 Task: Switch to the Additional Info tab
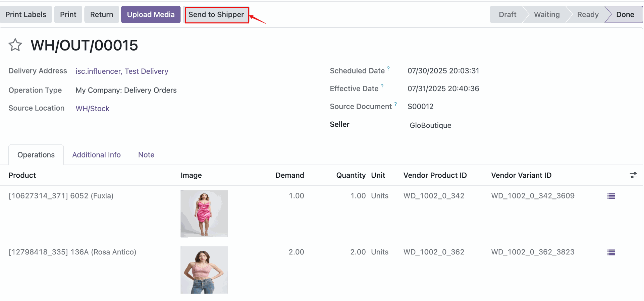96,155
